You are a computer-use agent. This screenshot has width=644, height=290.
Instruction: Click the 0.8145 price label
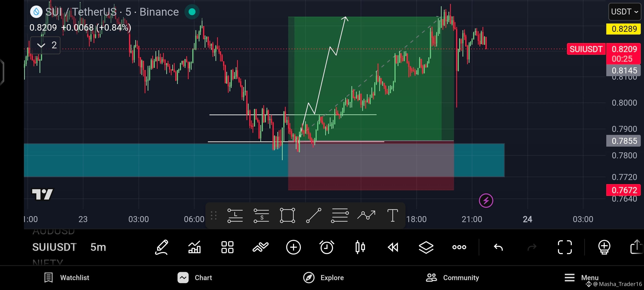pyautogui.click(x=624, y=71)
